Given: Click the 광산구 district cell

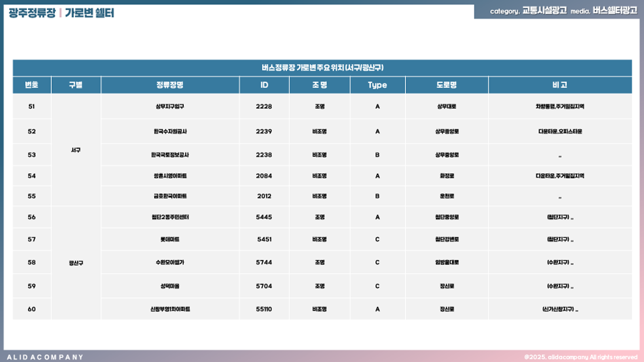Looking at the screenshot, I should point(76,263).
